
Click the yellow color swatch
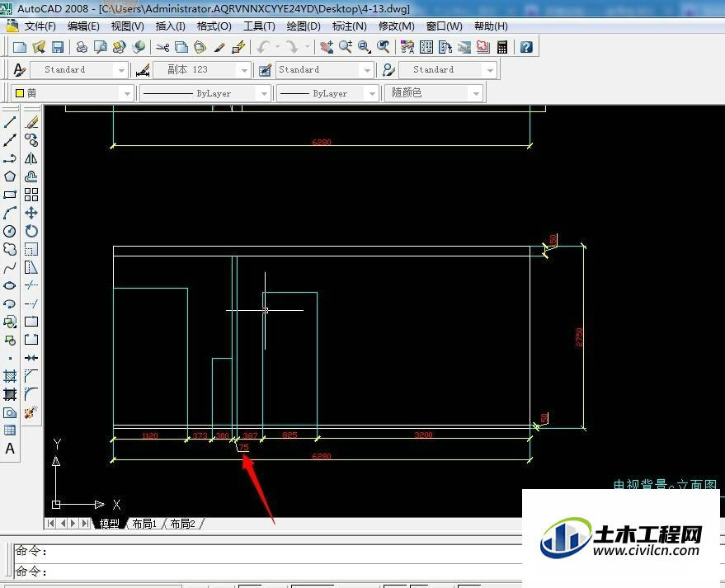pyautogui.click(x=20, y=93)
